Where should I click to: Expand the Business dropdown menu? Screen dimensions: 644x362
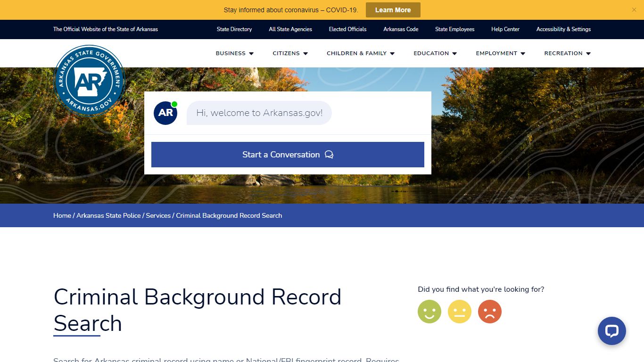tap(235, 53)
